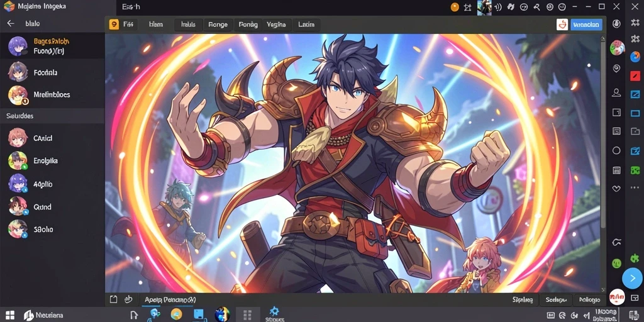
Task: Click the Qund contact avatar
Action: click(x=18, y=206)
